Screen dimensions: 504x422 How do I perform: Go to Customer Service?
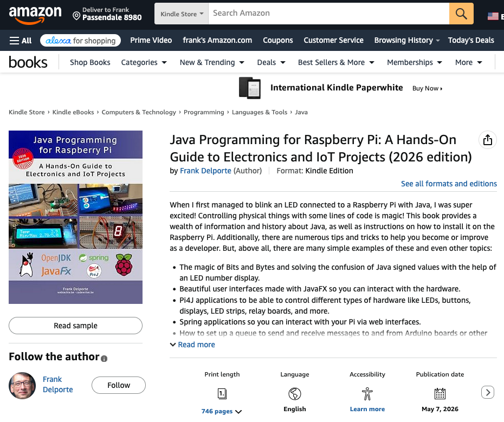tap(333, 40)
